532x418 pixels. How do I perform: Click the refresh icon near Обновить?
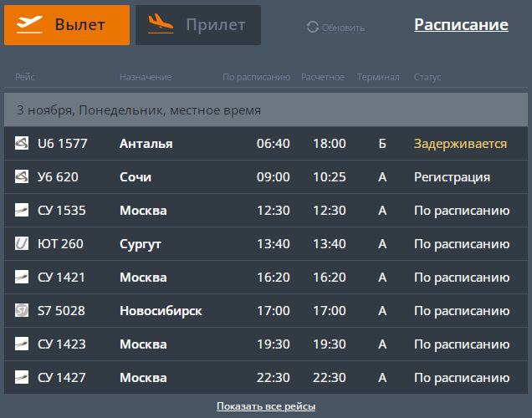click(x=313, y=28)
